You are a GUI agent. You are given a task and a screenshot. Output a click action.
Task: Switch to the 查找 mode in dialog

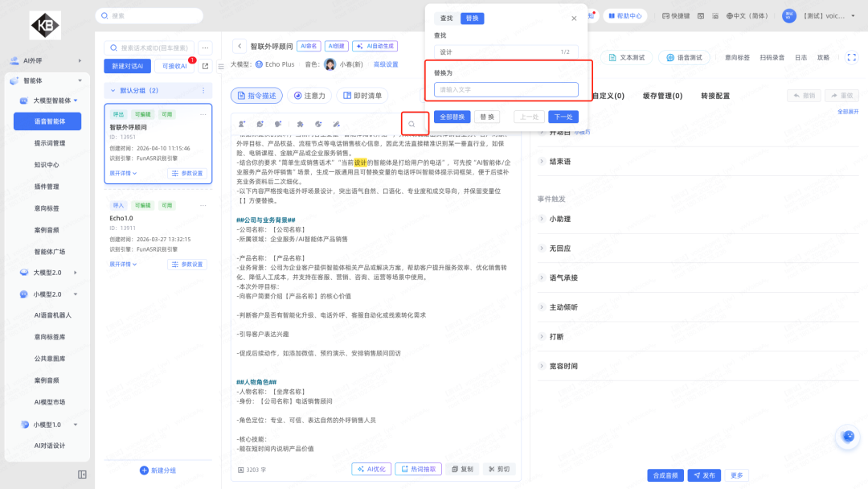tap(446, 18)
